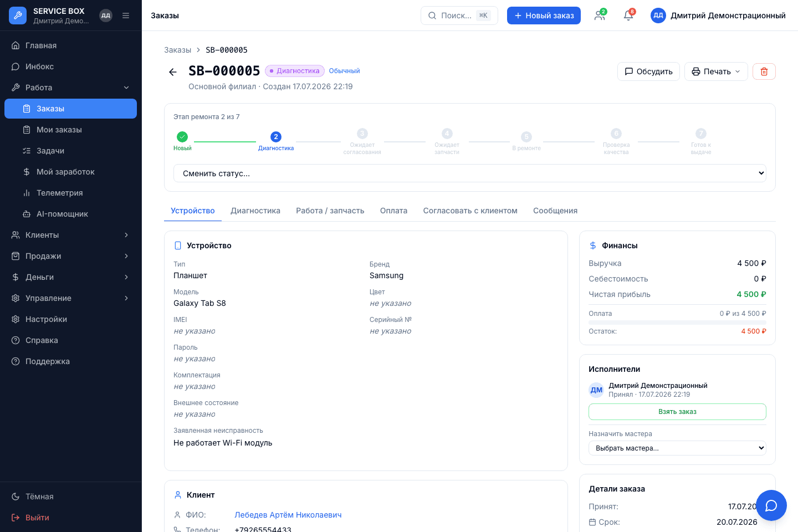Image resolution: width=798 pixels, height=532 pixels.
Task: Click step 4 'Ожидает запчасти' circle
Action: coord(447,134)
